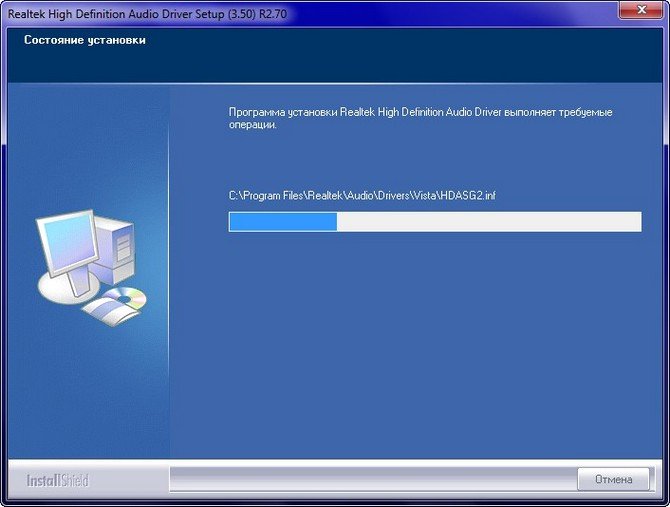
Task: Click the empty part of installation progress bar
Action: tap(489, 222)
